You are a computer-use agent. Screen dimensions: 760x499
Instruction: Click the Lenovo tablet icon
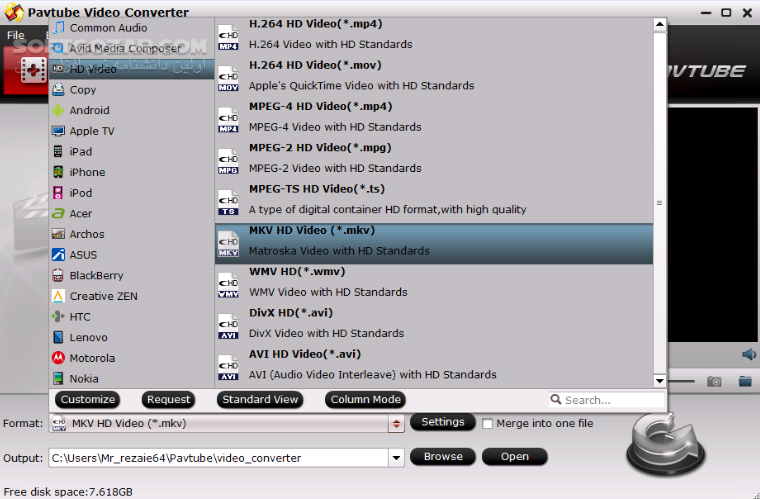tap(58, 337)
